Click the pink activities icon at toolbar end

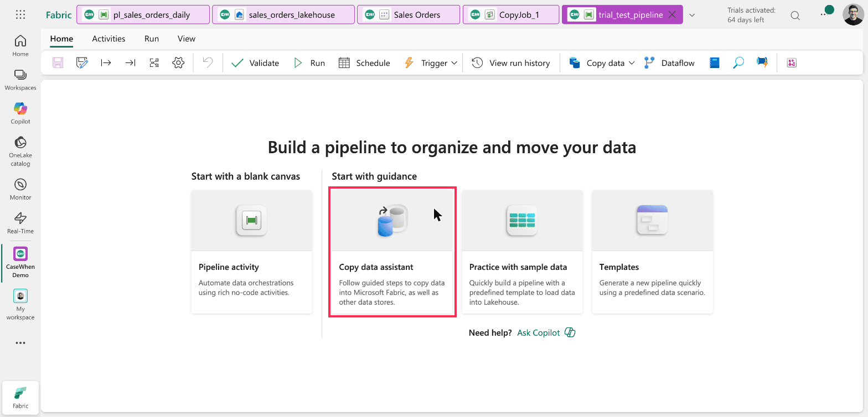pyautogui.click(x=792, y=63)
